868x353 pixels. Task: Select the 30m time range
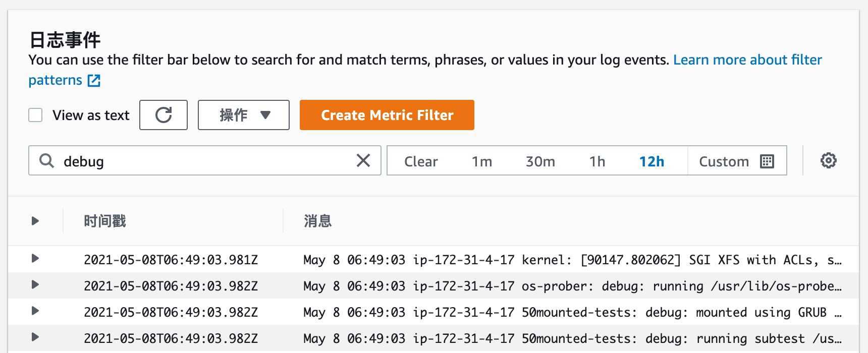tap(540, 161)
